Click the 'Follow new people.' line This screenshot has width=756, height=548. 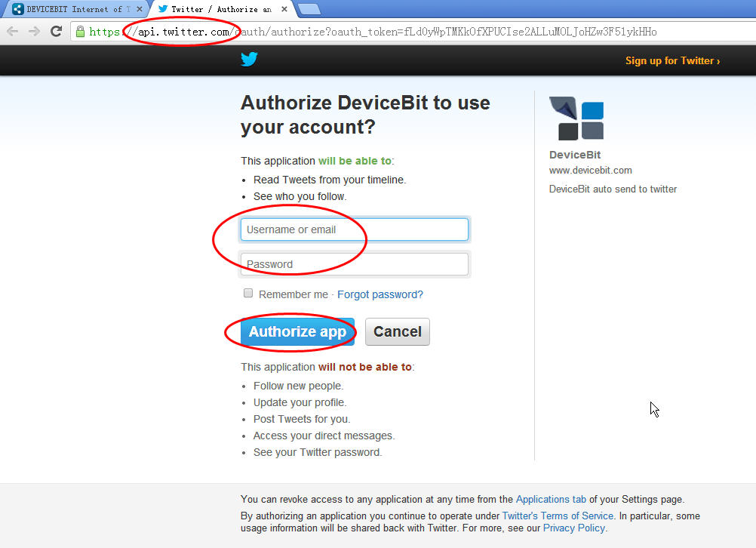(299, 386)
